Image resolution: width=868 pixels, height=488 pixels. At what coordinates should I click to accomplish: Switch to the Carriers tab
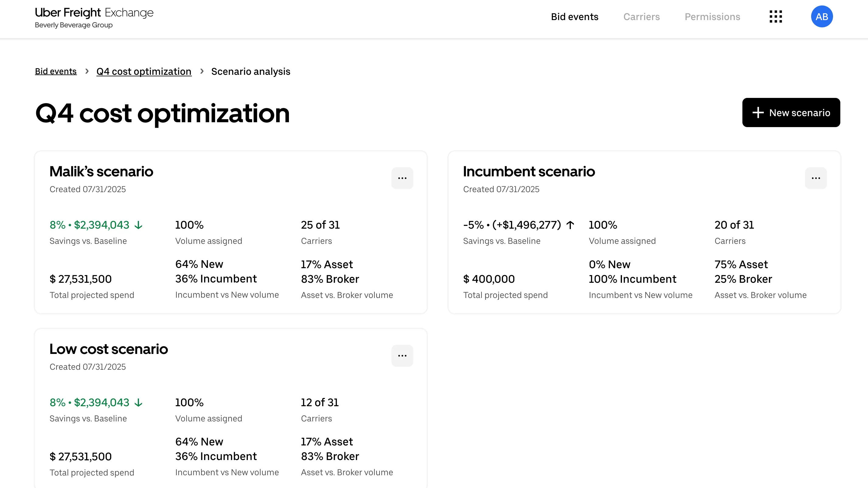pos(641,16)
